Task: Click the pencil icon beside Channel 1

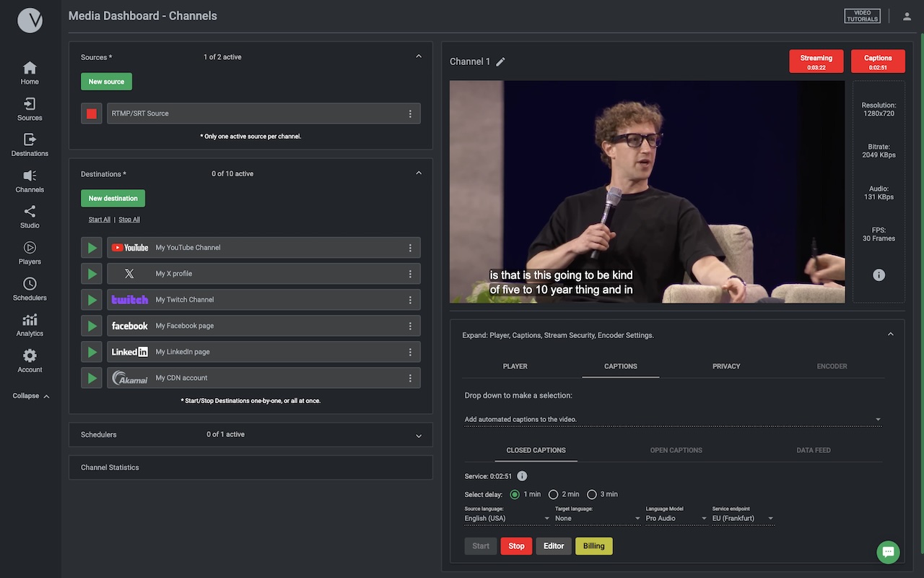Action: (x=500, y=62)
